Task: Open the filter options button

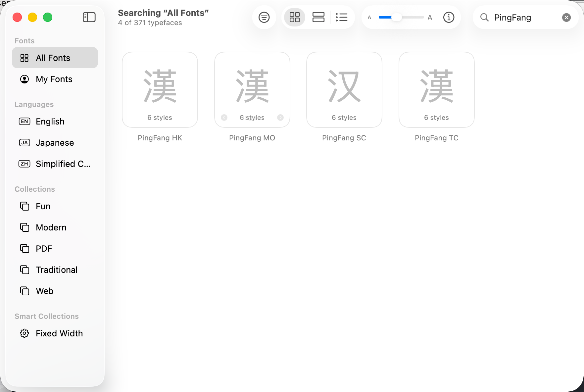Action: 264,17
